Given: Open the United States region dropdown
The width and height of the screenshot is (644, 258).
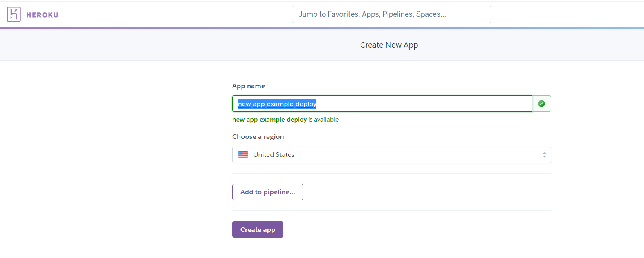Looking at the screenshot, I should pos(391,155).
